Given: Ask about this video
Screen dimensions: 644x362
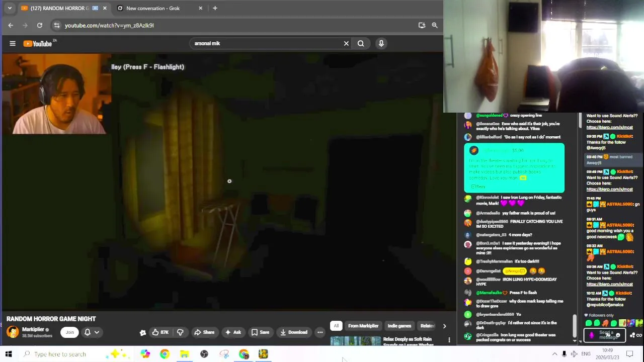Looking at the screenshot, I should point(233,332).
